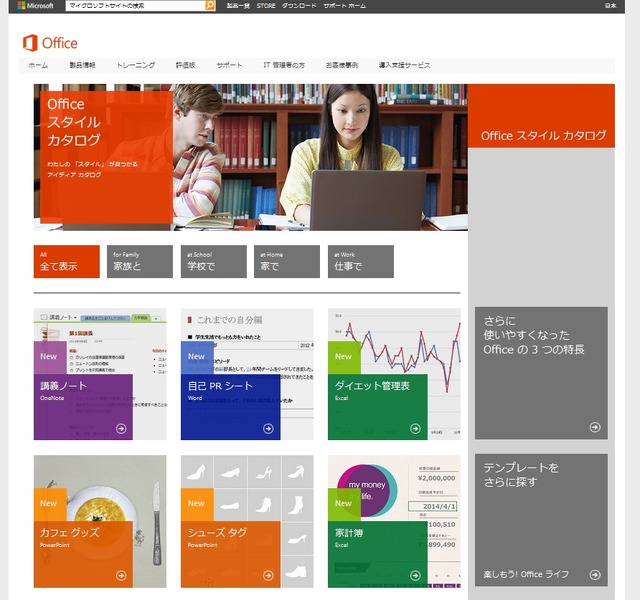Open サポート ホーム in the top bar

tap(344, 6)
